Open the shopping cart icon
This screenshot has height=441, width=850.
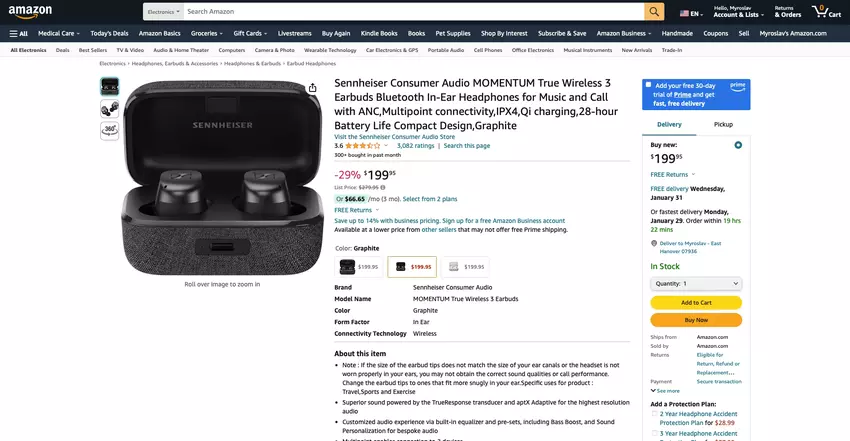[x=826, y=11]
